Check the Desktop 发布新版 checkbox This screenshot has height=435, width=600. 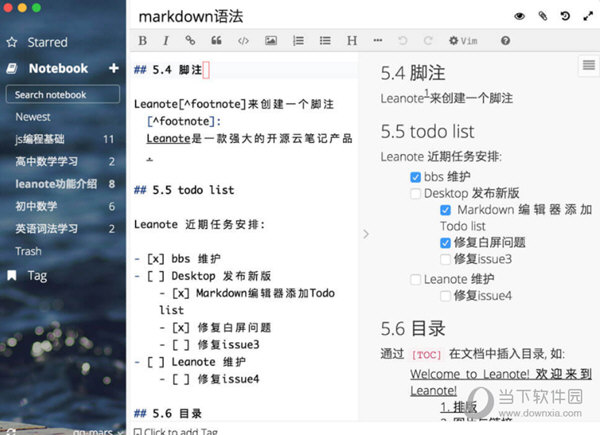(x=415, y=194)
